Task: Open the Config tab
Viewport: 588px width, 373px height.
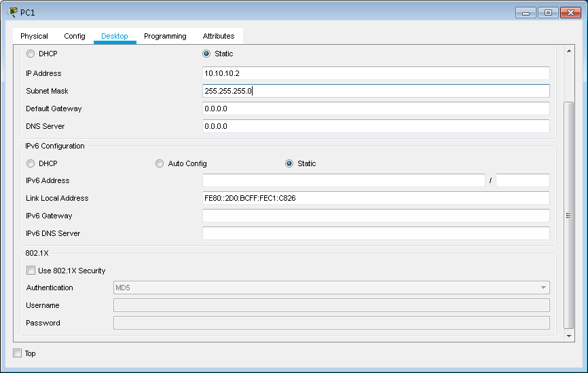Action: coord(75,36)
